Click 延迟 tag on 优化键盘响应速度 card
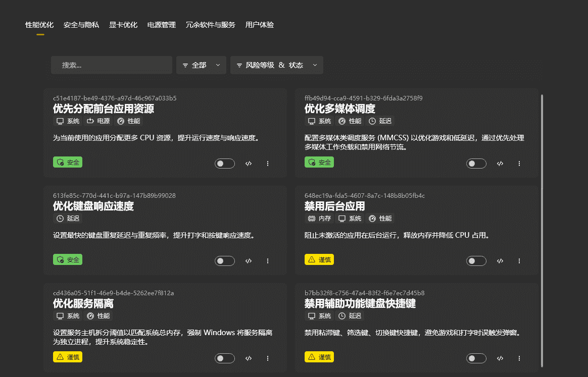The image size is (588, 377). (x=68, y=219)
